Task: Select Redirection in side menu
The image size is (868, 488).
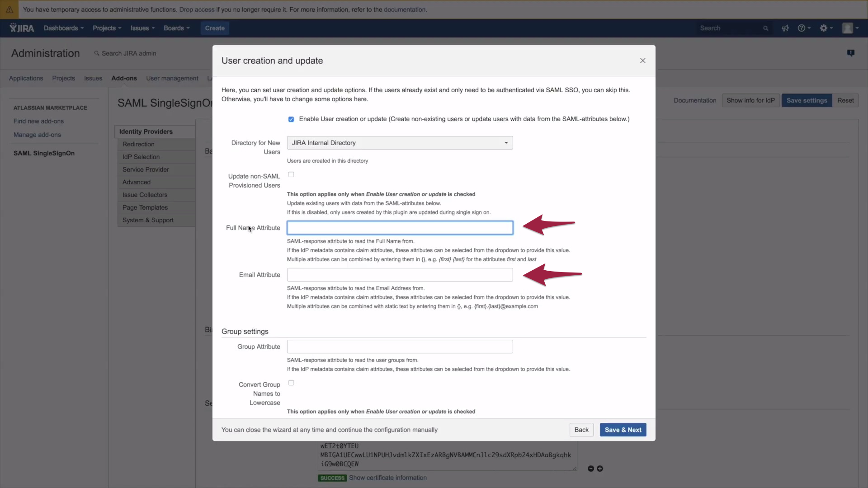Action: coord(156,144)
